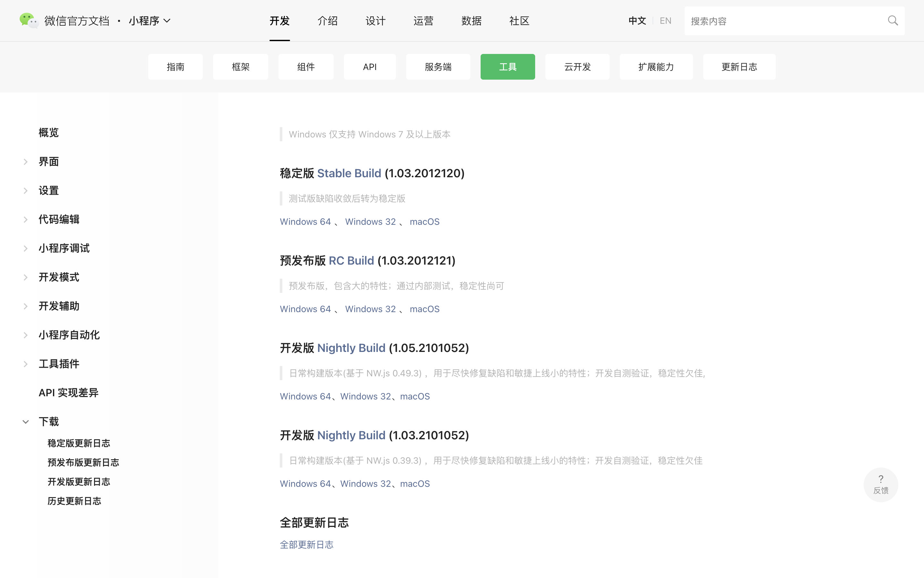Select the 扩展能力 sub-navigation button
Viewport: 924px width, 578px height.
[656, 67]
